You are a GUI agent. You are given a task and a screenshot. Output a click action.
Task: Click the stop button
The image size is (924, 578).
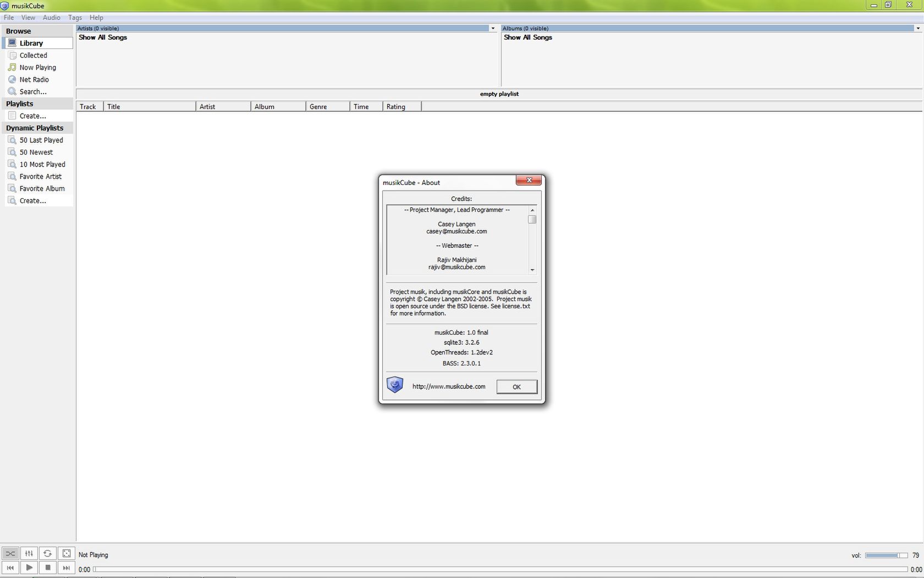[48, 568]
